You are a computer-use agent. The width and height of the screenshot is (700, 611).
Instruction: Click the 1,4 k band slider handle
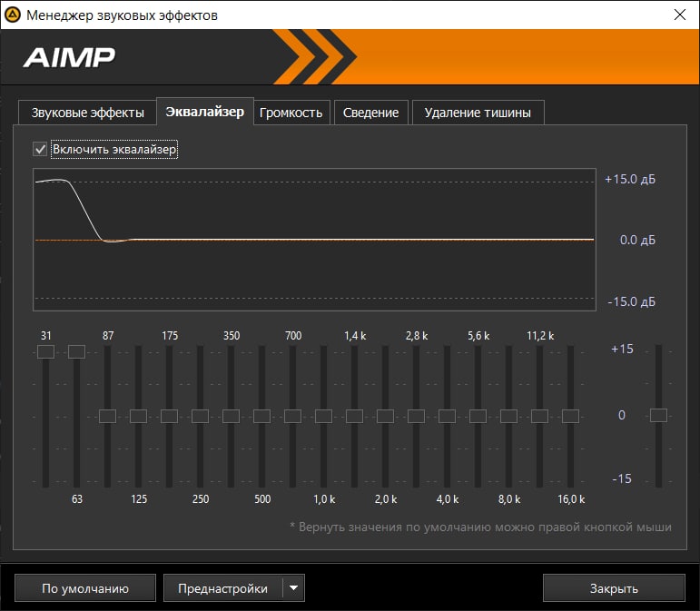(x=354, y=417)
